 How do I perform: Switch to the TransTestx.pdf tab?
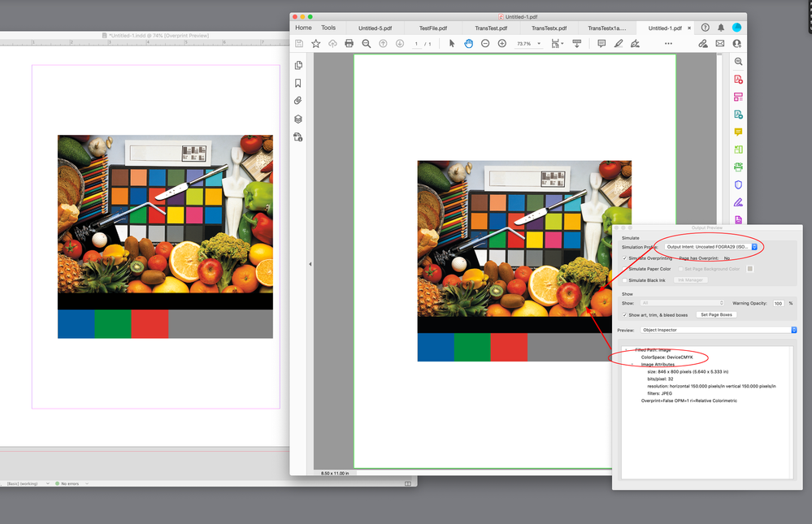click(549, 28)
